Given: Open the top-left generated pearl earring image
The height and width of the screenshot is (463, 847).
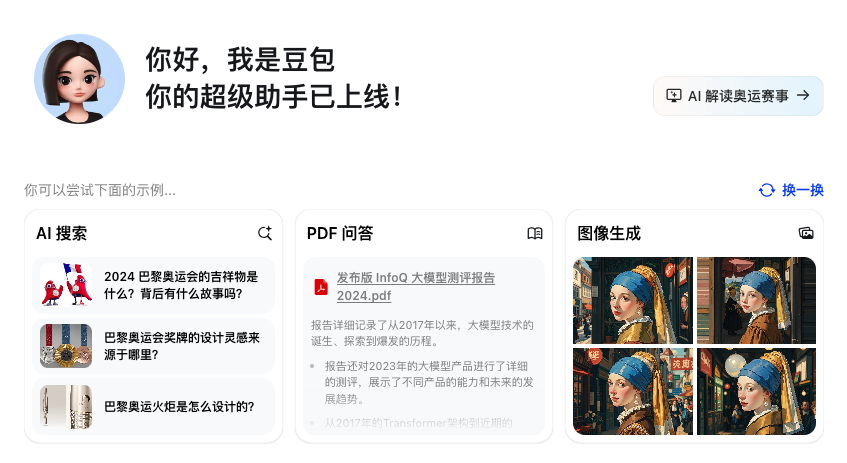Looking at the screenshot, I should click(x=633, y=300).
